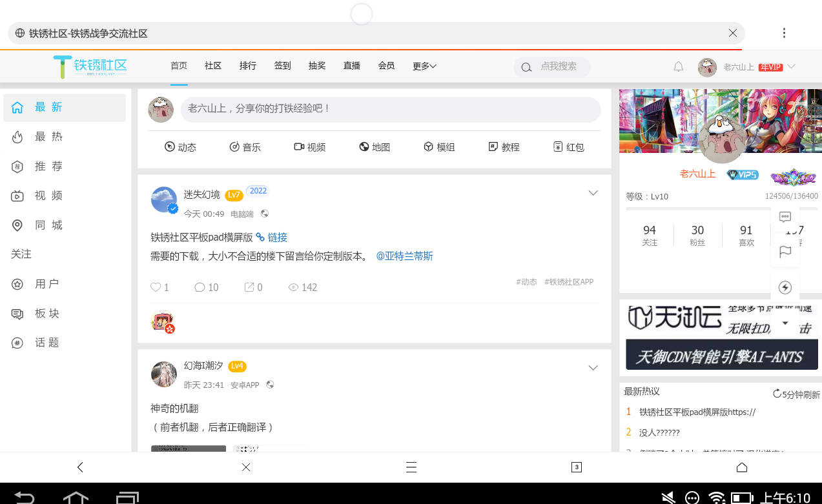This screenshot has width=822, height=504.
Task: Share the 迷失幻境 post via share icon
Action: pos(249,287)
